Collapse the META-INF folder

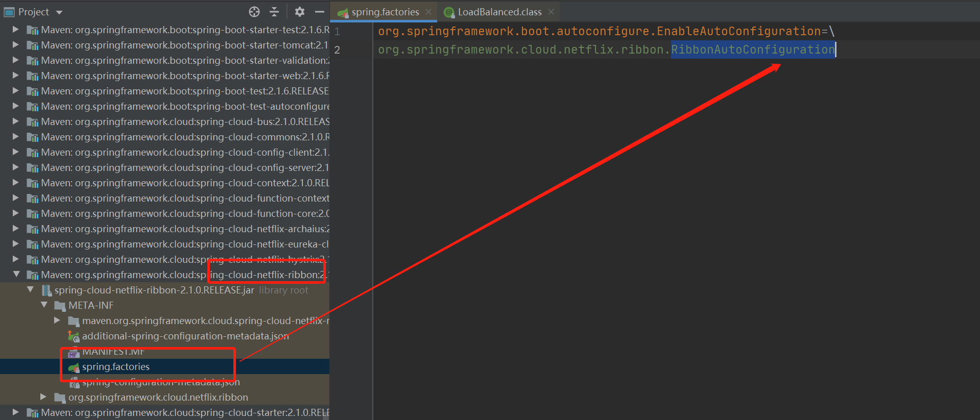pos(44,305)
